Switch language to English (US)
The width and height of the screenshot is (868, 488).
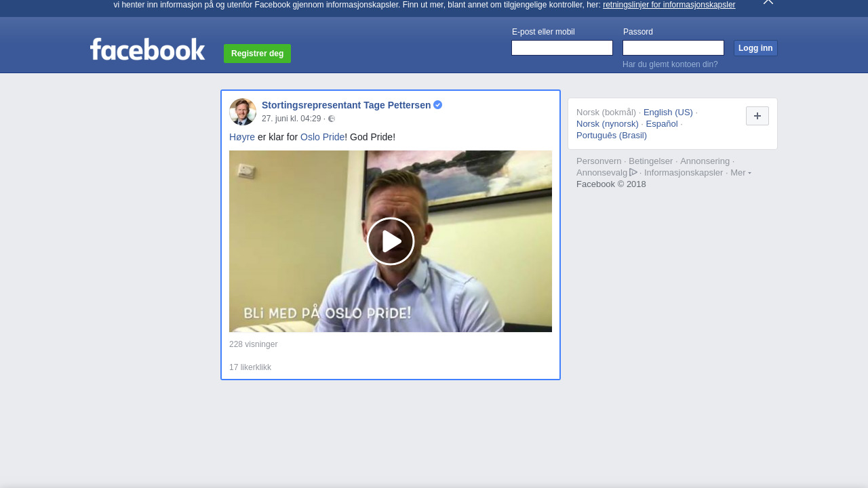(668, 113)
